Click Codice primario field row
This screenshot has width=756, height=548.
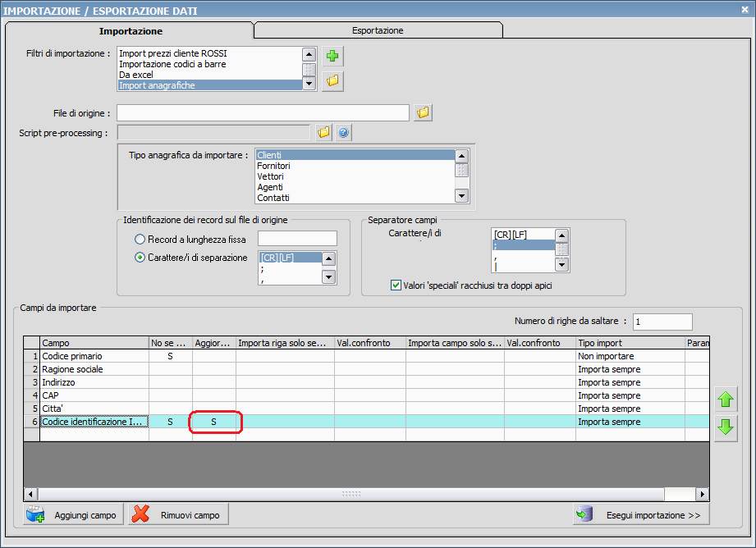pos(94,356)
